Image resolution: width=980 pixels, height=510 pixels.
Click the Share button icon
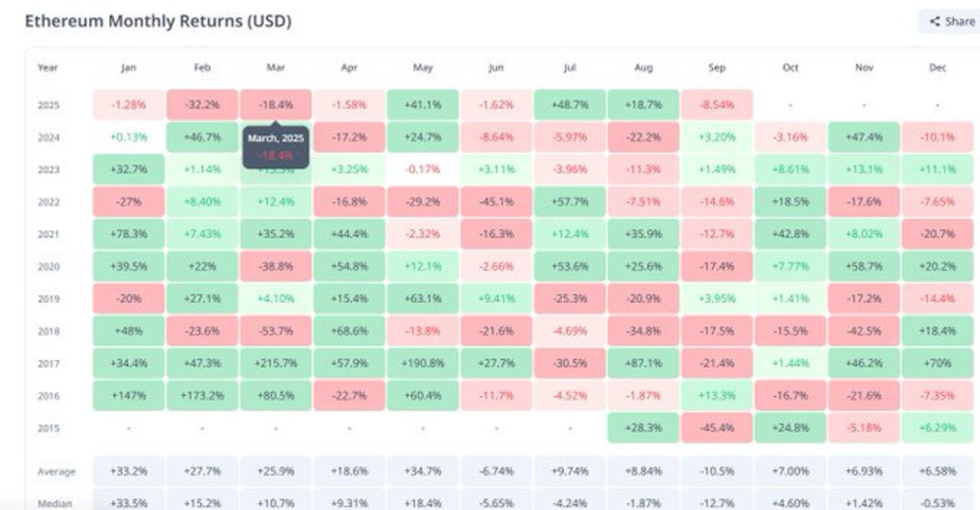tap(935, 22)
